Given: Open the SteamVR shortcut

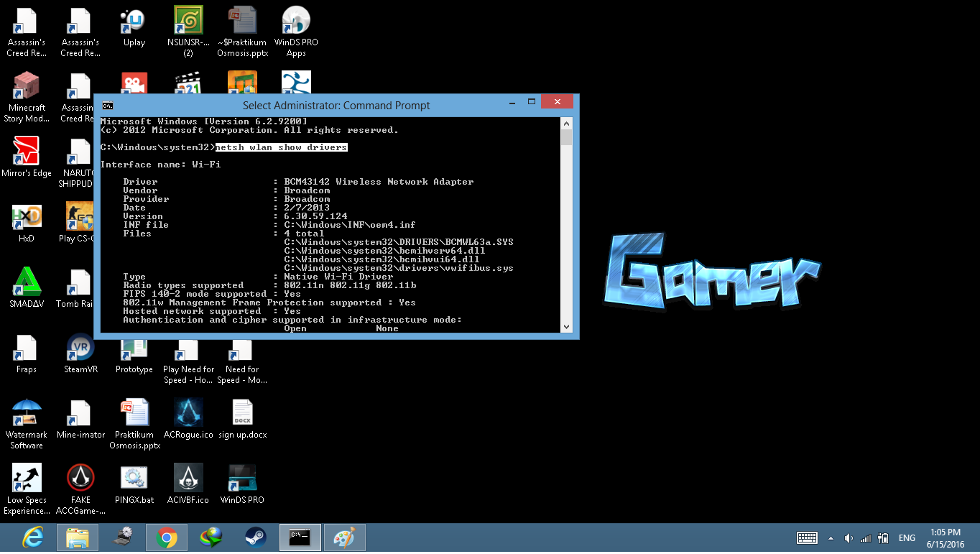Looking at the screenshot, I should pyautogui.click(x=80, y=348).
